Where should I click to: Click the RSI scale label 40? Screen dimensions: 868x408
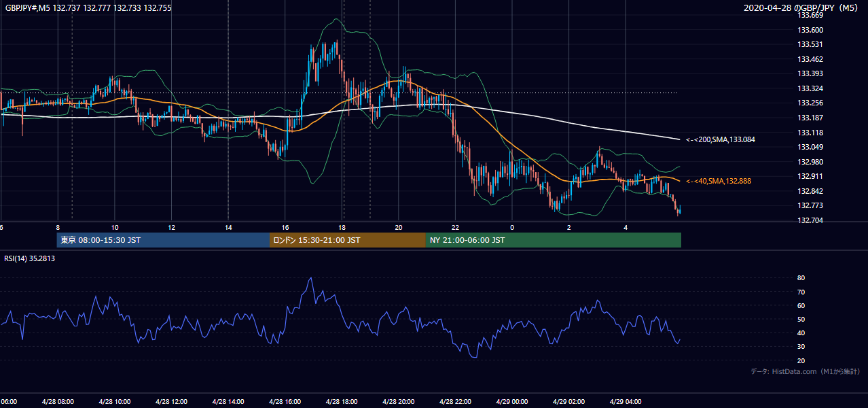coord(801,333)
